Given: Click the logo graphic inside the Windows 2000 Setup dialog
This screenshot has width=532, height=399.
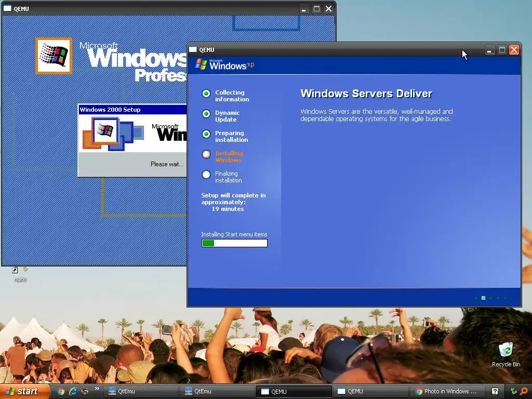Looking at the screenshot, I should click(x=113, y=134).
